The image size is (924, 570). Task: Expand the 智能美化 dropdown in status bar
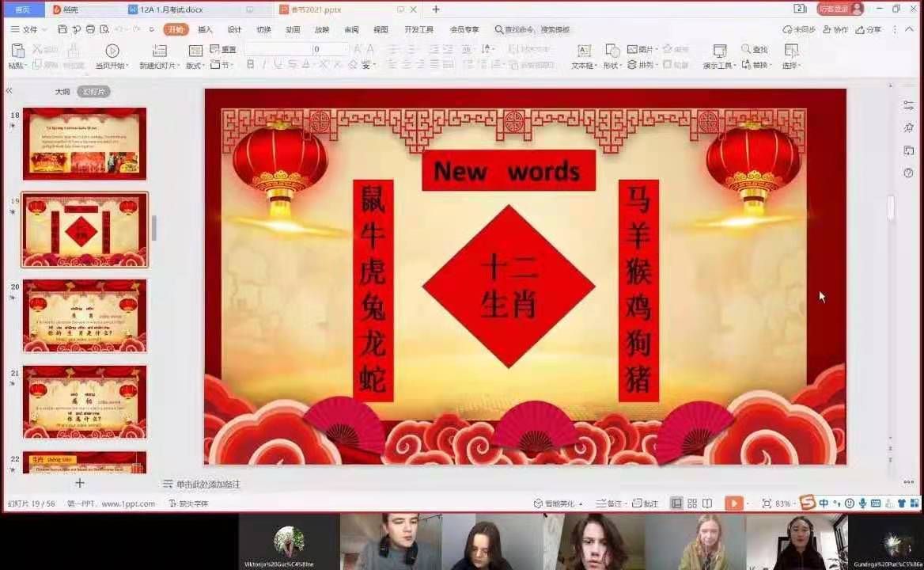(559, 503)
